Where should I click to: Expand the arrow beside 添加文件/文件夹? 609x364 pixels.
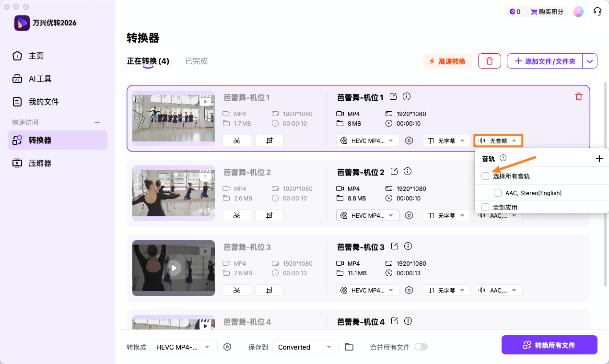(x=590, y=61)
